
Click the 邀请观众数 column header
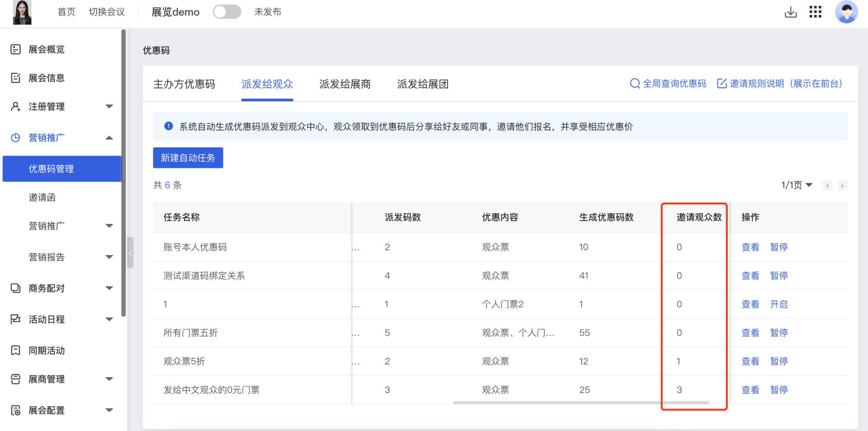click(699, 217)
